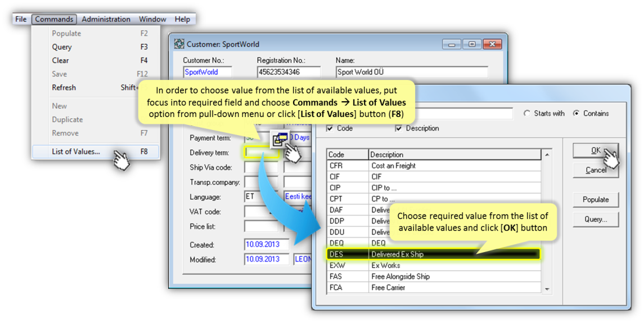
Task: Select the DES Delivered Ex Ship row
Action: point(433,254)
